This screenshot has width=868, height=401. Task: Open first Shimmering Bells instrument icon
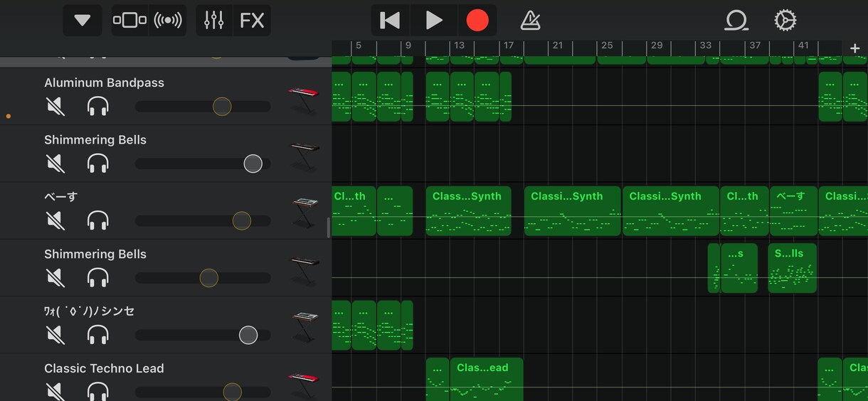[304, 156]
